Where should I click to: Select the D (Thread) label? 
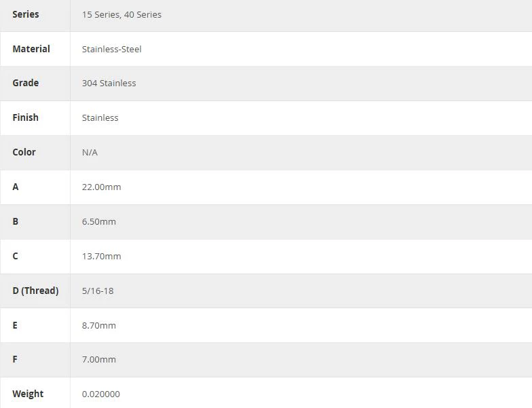pos(35,291)
